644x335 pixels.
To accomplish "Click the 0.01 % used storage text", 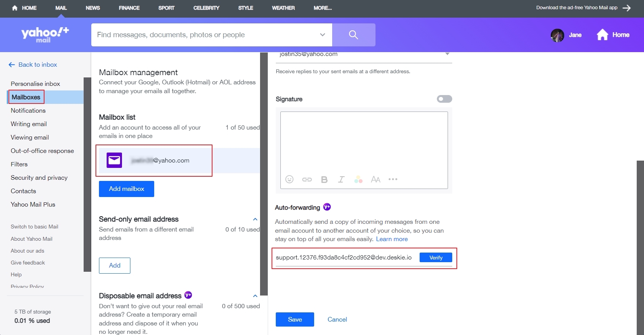I will [x=32, y=321].
